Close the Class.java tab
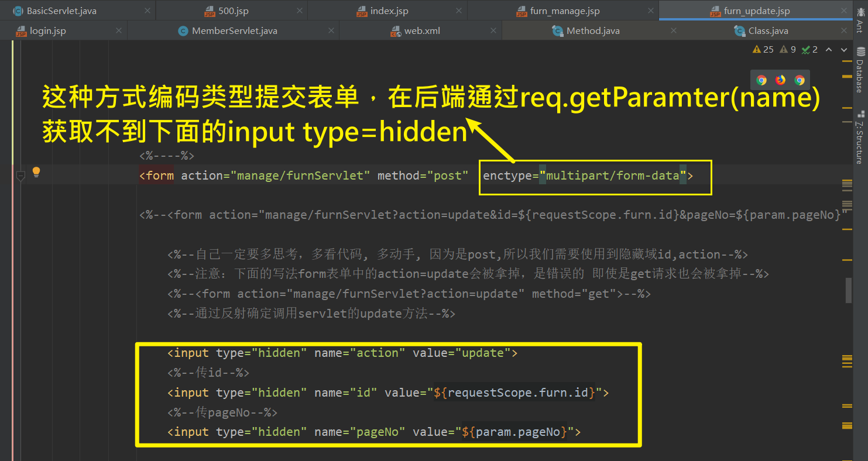The image size is (868, 461). (844, 30)
